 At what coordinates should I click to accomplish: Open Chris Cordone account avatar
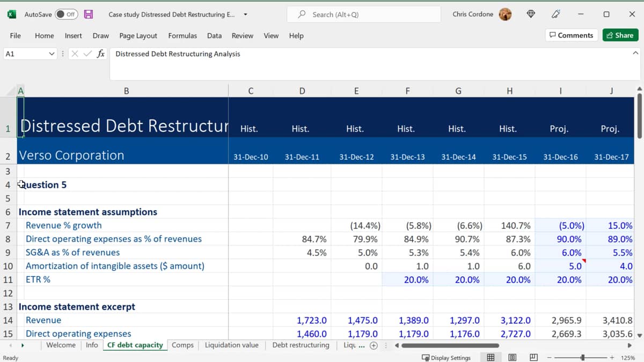505,14
